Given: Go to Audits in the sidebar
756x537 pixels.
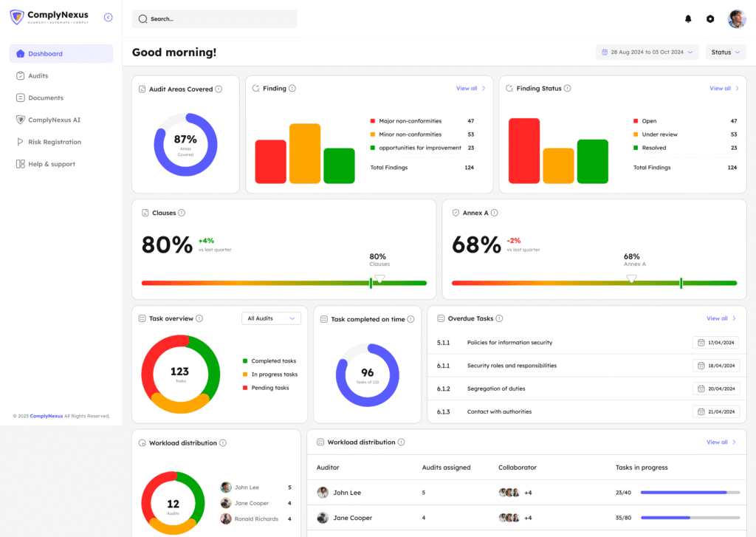Looking at the screenshot, I should pos(38,76).
